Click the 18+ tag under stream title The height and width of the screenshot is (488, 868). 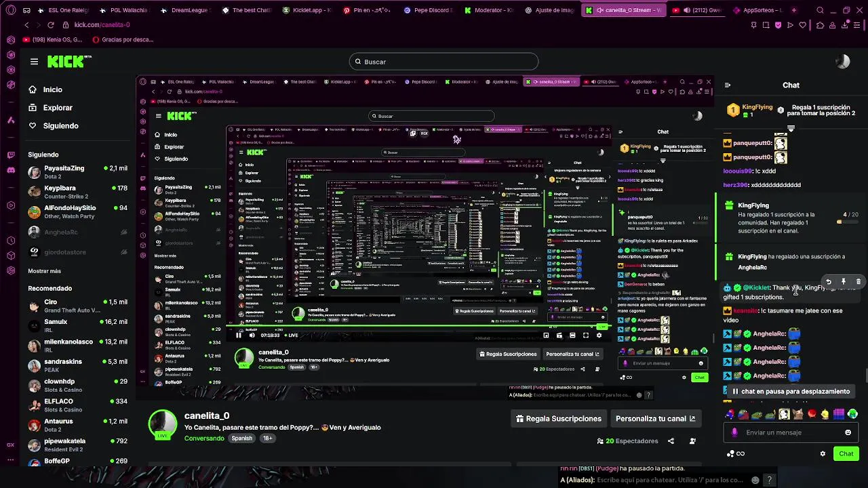pyautogui.click(x=267, y=439)
